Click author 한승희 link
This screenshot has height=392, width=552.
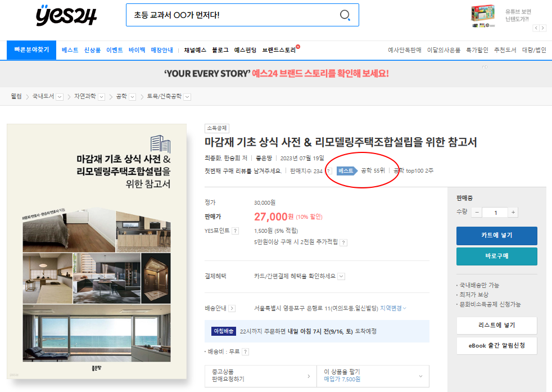pyautogui.click(x=232, y=158)
